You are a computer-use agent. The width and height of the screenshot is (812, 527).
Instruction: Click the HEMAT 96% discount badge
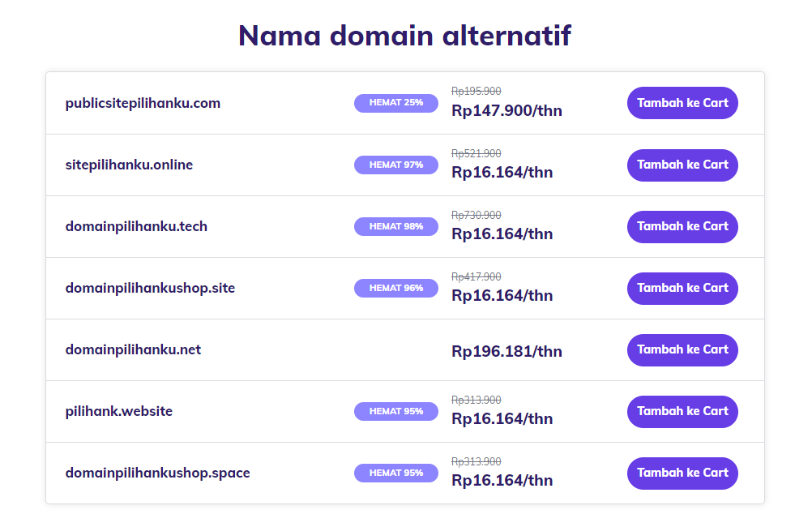pyautogui.click(x=395, y=288)
